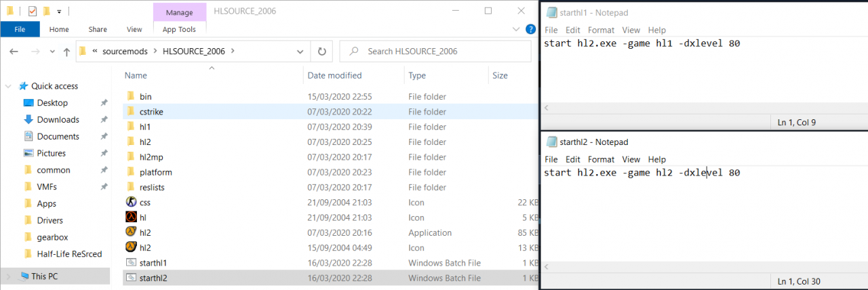Open the address bar history dropdown
868x290 pixels.
tap(300, 51)
